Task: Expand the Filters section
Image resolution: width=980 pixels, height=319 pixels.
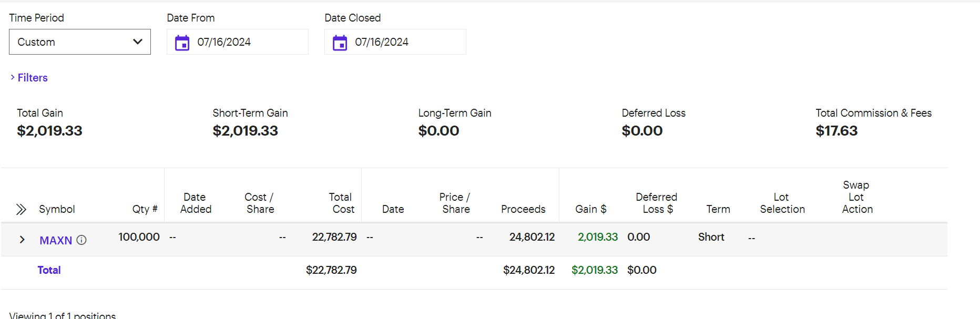Action: click(x=29, y=78)
